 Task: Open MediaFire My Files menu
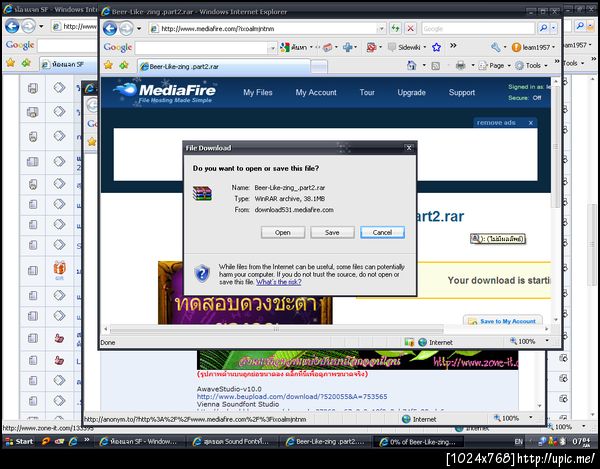258,92
